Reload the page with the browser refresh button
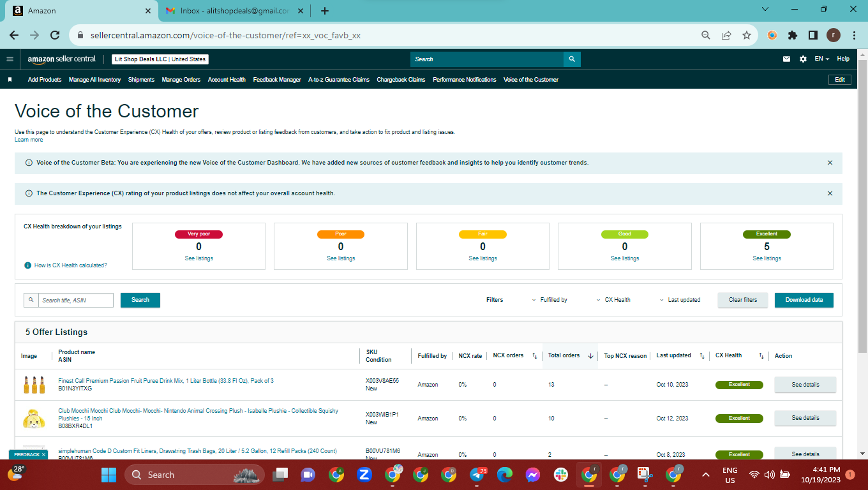 [x=55, y=36]
